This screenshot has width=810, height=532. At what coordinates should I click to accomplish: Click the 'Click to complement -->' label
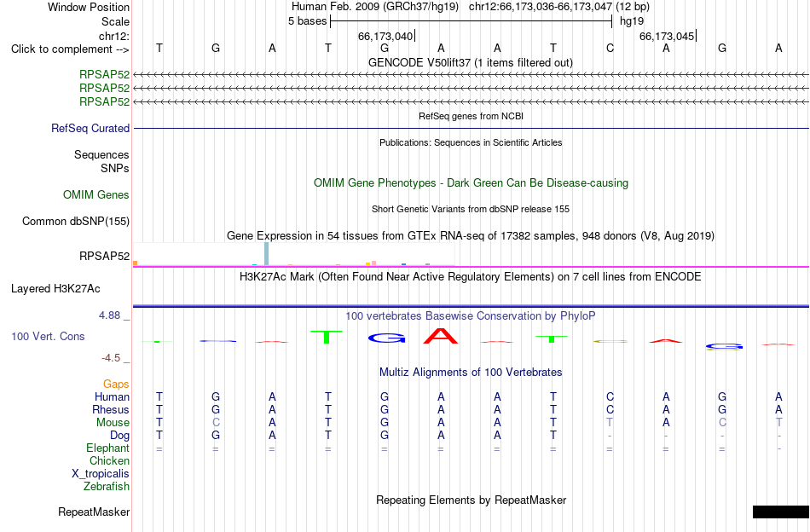pyautogui.click(x=70, y=49)
